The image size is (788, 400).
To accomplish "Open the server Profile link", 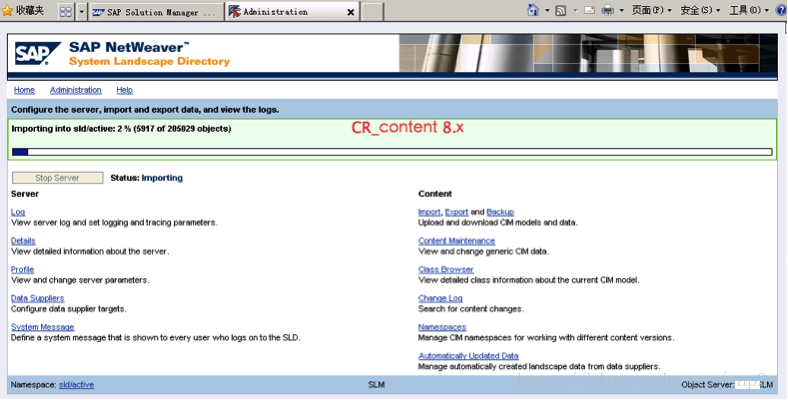I will click(23, 269).
